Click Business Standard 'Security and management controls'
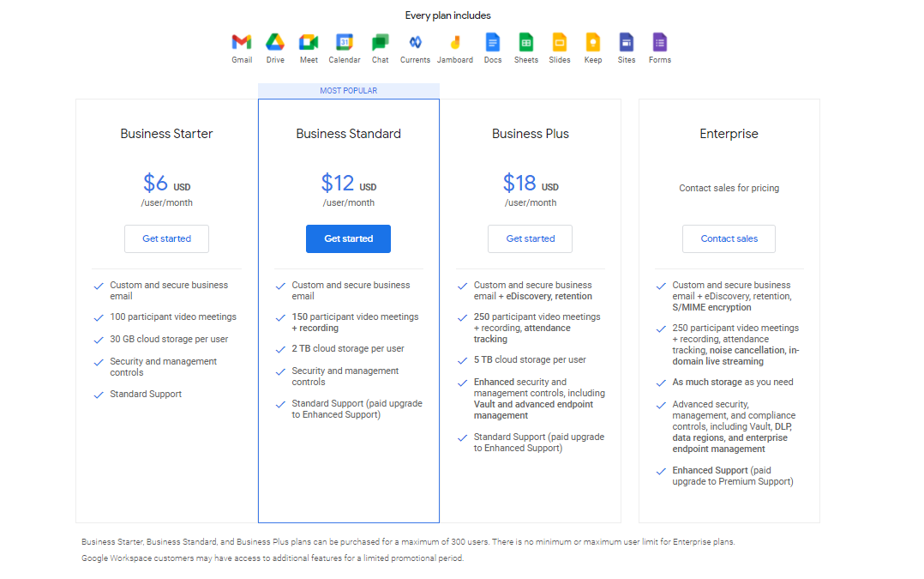Viewport: 924px width, 579px height. [x=345, y=377]
